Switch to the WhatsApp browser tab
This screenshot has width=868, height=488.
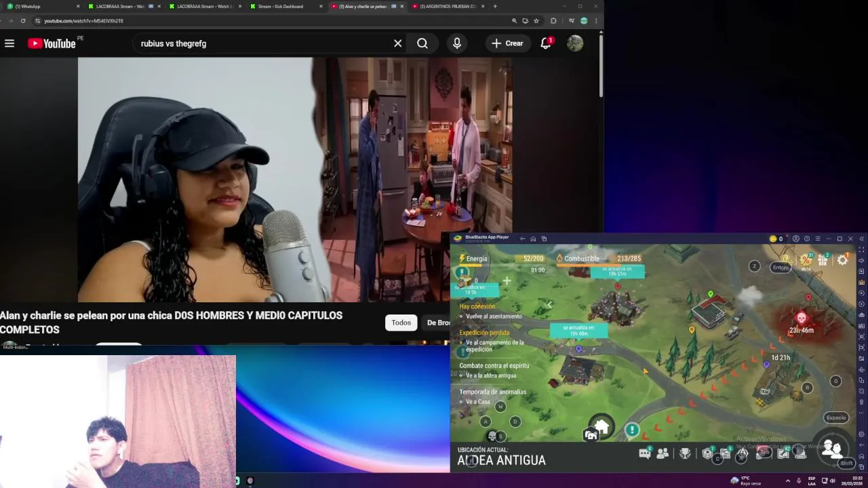43,6
